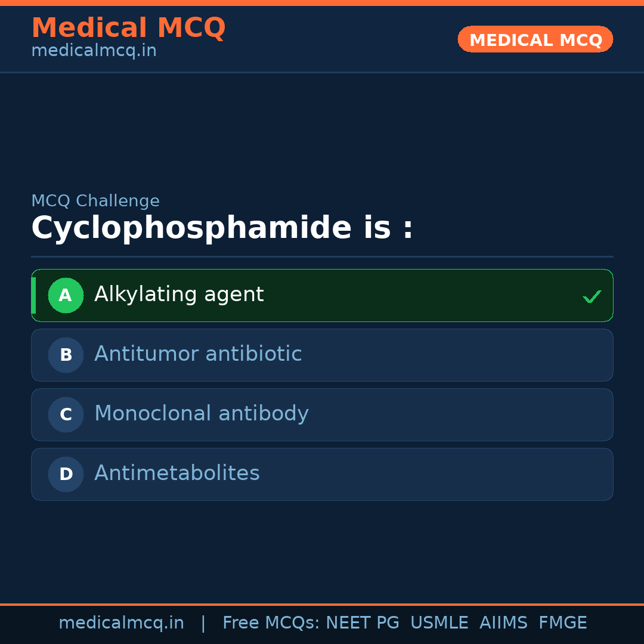Click the AIIMS footer label

[x=503, y=623]
